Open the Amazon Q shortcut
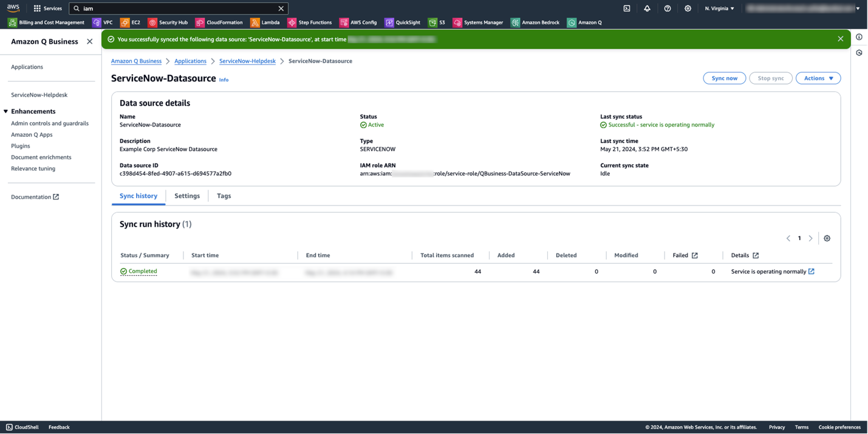The image size is (868, 434). click(x=584, y=22)
